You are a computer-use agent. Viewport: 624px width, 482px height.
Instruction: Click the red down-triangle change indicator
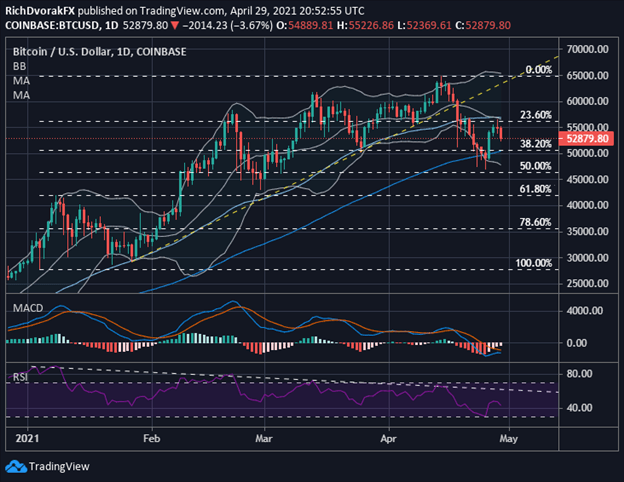pos(175,26)
